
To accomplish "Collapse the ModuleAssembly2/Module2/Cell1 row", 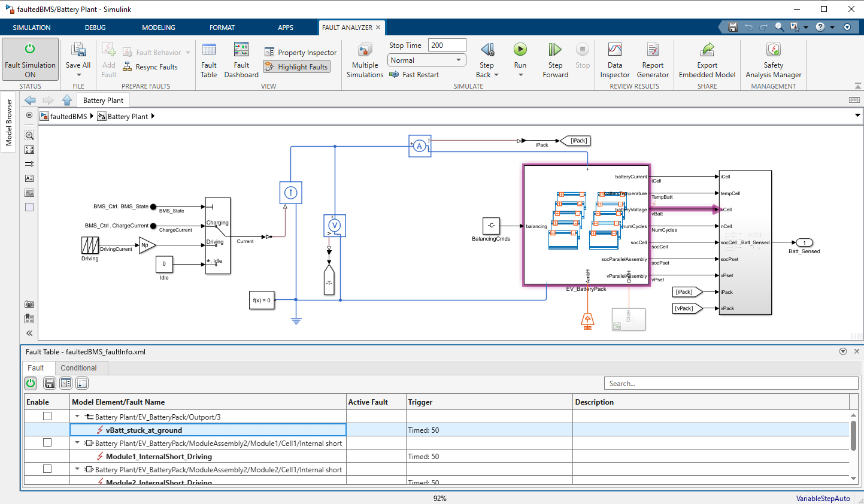I will pyautogui.click(x=77, y=469).
